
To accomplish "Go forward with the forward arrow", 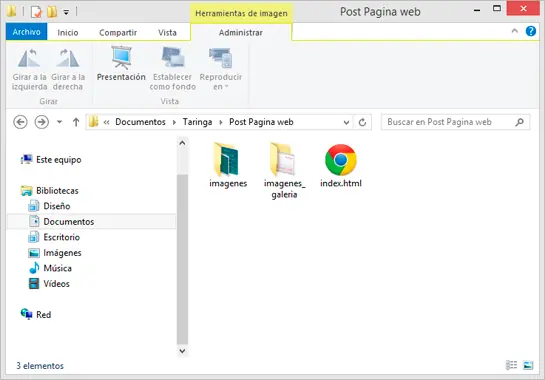I will click(41, 122).
